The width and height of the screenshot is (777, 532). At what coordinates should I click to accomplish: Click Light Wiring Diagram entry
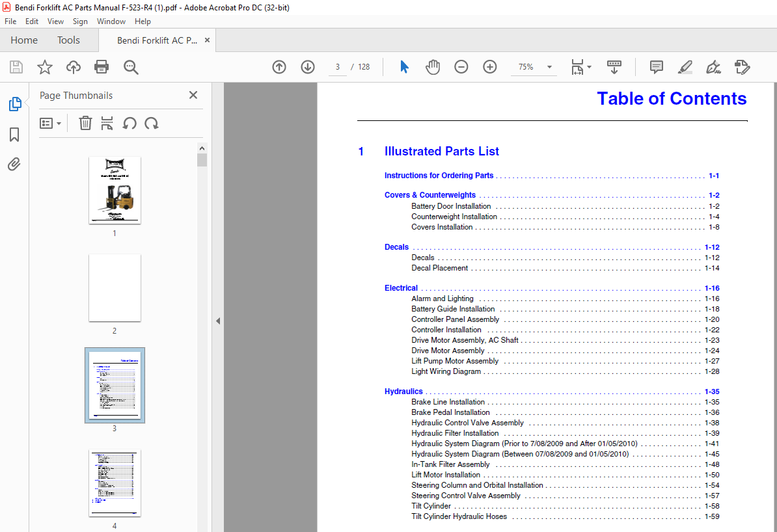coord(446,371)
